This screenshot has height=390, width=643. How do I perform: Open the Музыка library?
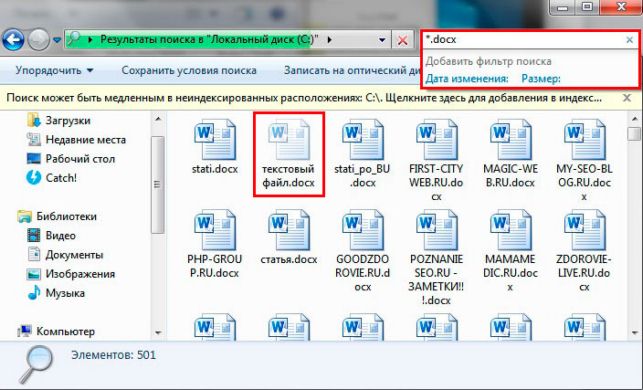(56, 293)
